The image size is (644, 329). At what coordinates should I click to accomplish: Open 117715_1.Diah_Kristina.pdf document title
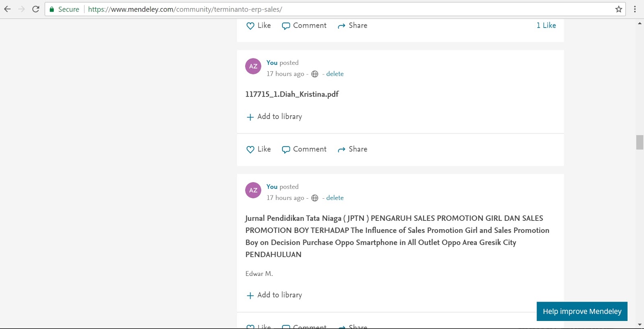pyautogui.click(x=292, y=94)
